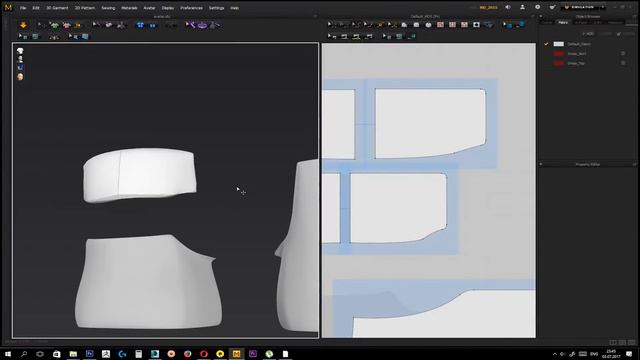
Task: Open the Windows notification center
Action: pyautogui.click(x=629, y=353)
